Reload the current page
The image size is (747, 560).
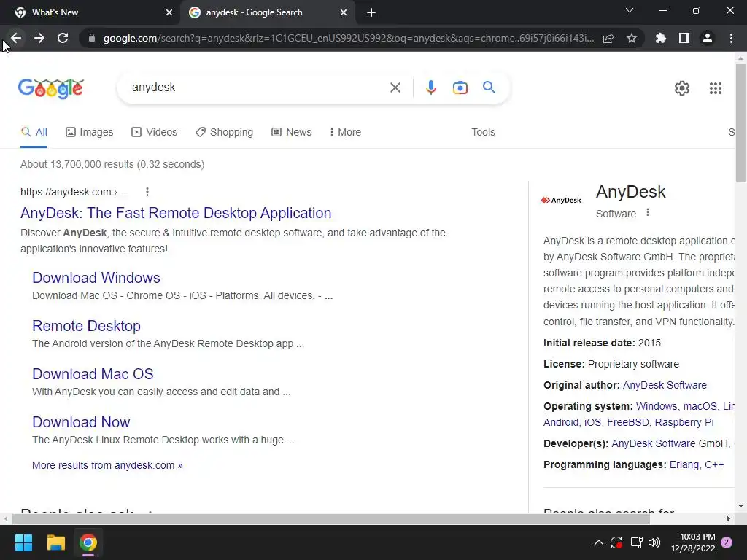pos(63,38)
